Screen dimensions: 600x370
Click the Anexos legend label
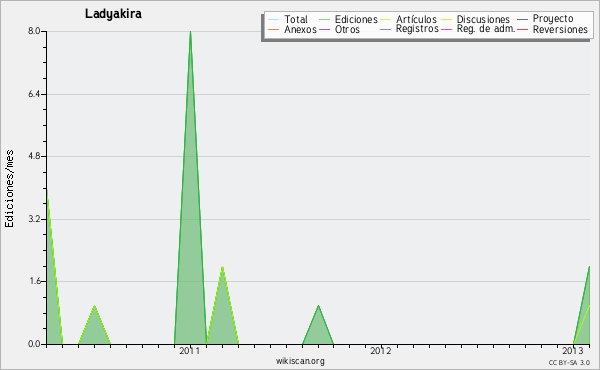[x=300, y=29]
